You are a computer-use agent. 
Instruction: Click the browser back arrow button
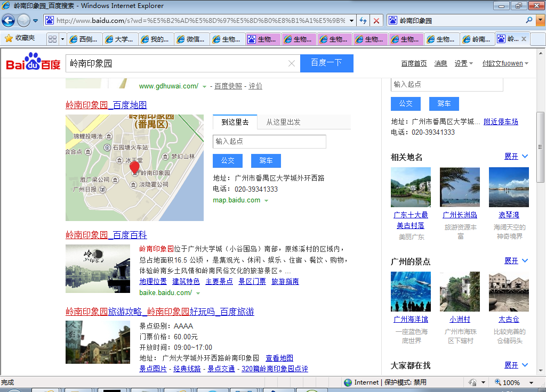(x=8, y=21)
